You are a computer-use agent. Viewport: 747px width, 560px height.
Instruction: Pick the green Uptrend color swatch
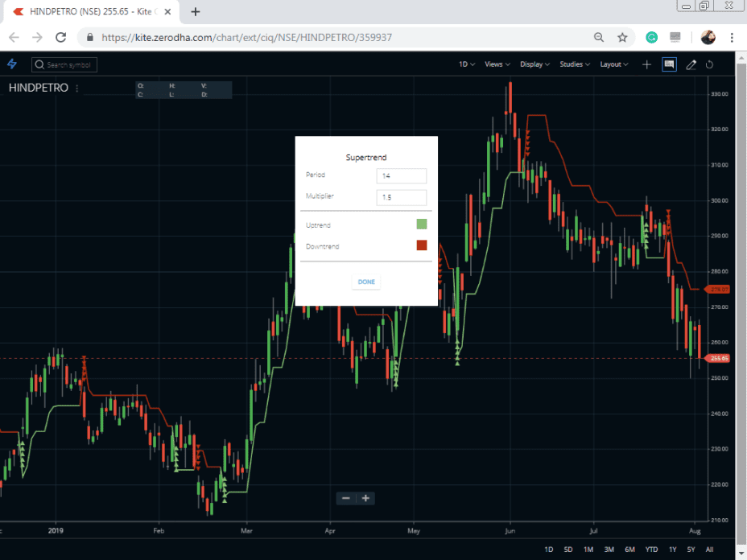(421, 224)
